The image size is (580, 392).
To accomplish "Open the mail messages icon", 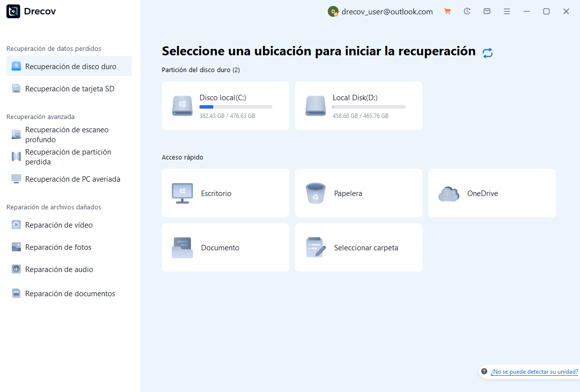I will (x=487, y=11).
